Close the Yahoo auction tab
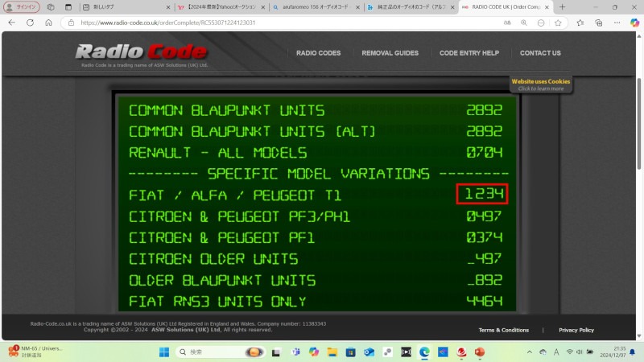The height and width of the screenshot is (362, 644). [x=263, y=7]
